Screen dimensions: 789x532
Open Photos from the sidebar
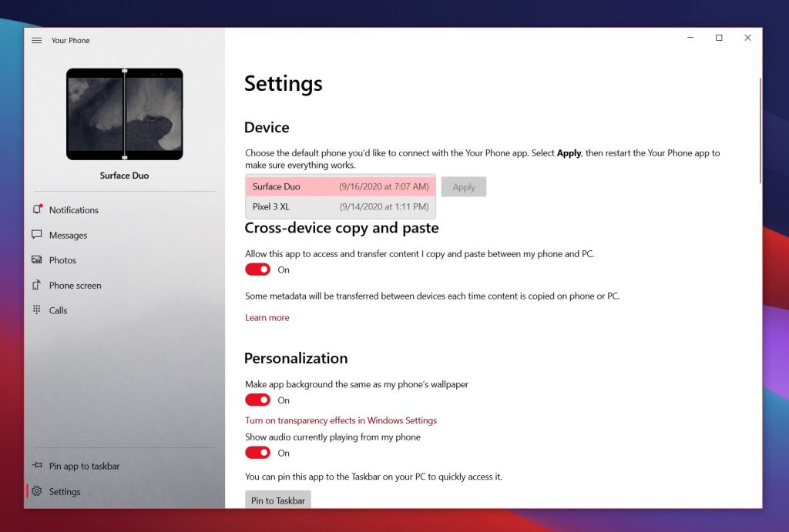(x=124, y=260)
